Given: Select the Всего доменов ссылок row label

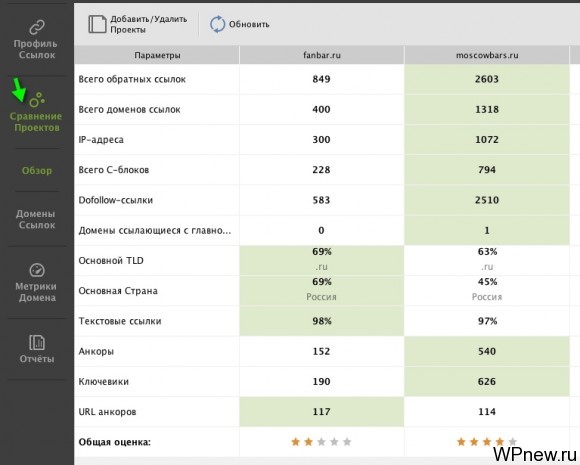Looking at the screenshot, I should (x=129, y=109).
